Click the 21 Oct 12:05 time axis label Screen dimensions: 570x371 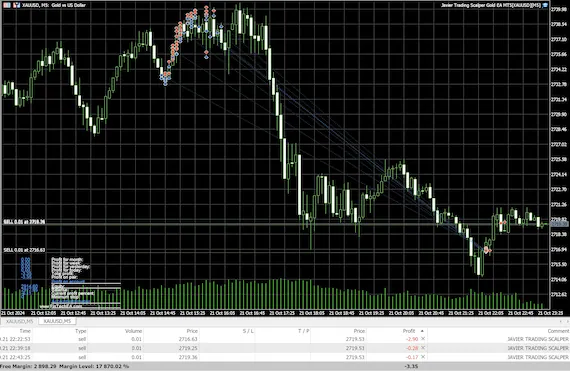click(x=44, y=313)
